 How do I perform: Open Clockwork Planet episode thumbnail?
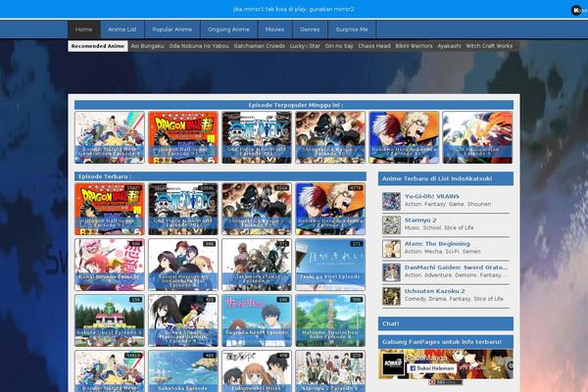(x=257, y=265)
